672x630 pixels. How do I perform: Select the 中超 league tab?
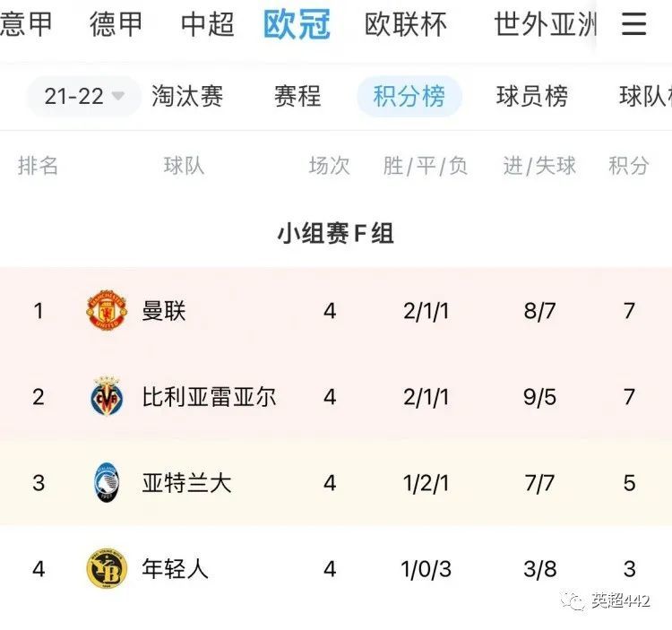click(x=208, y=24)
